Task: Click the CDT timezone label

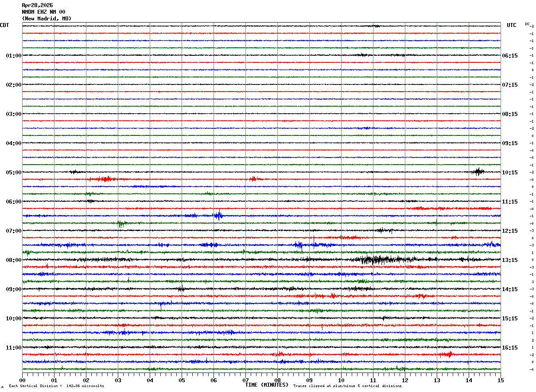Action: pos(4,25)
